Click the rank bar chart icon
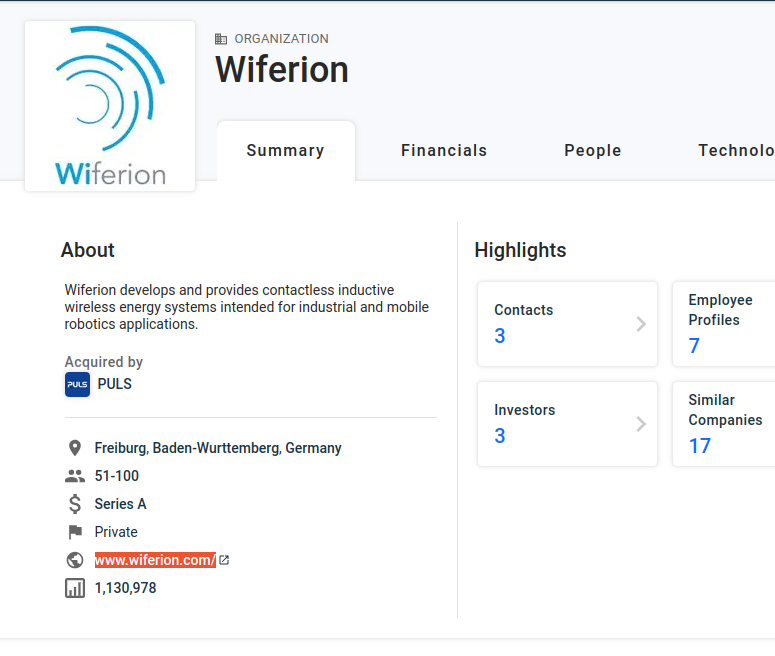 tap(75, 588)
